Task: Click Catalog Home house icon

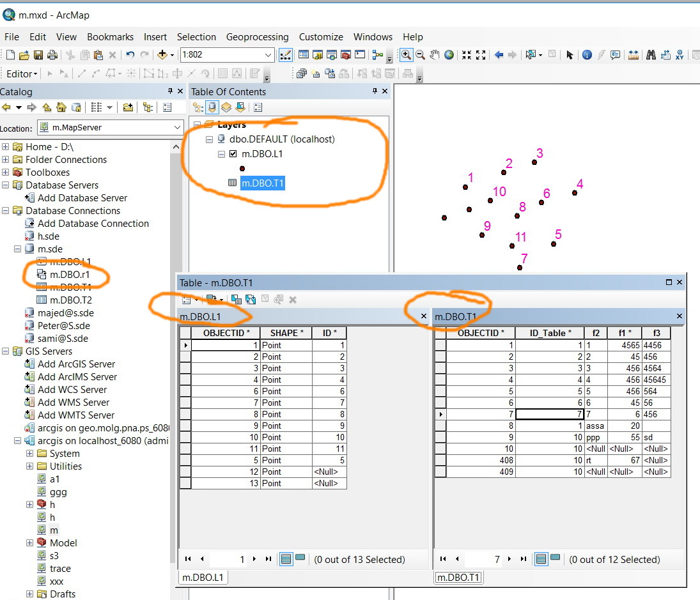Action: [x=61, y=107]
